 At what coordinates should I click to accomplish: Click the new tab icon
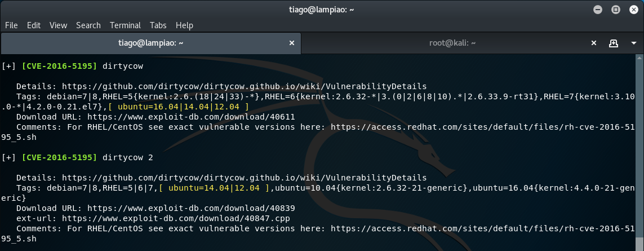[614, 43]
